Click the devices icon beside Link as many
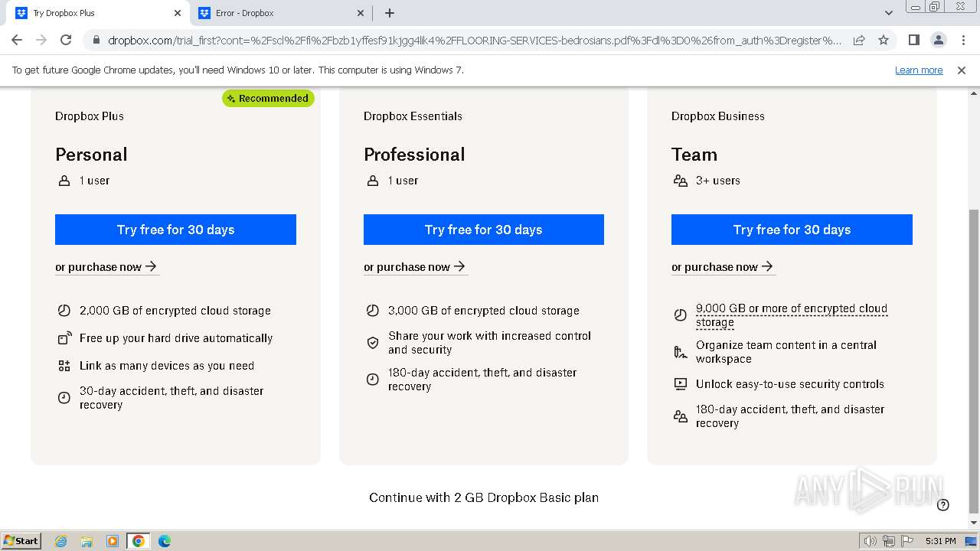Image resolution: width=980 pixels, height=551 pixels. (x=64, y=366)
